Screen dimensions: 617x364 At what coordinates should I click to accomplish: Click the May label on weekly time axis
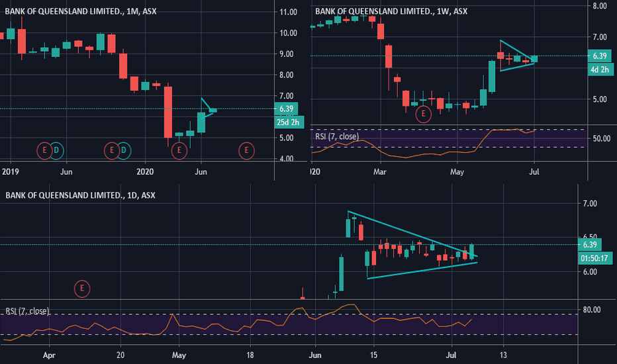(457, 172)
